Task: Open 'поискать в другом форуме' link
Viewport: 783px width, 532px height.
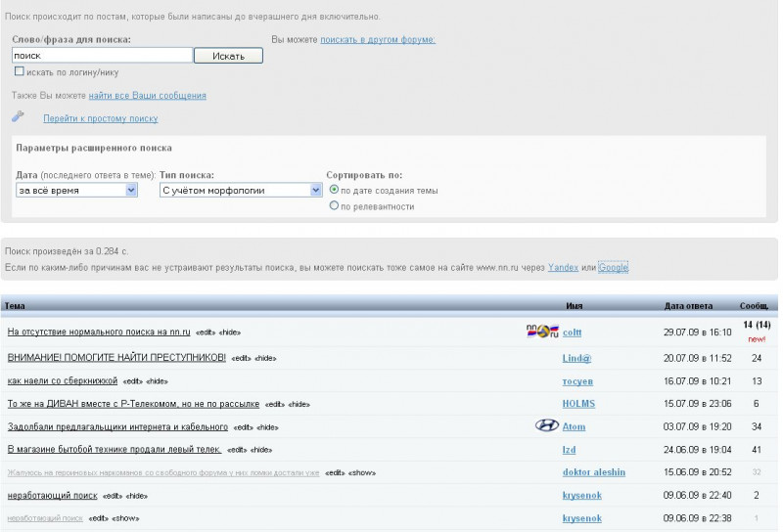Action: [x=378, y=40]
